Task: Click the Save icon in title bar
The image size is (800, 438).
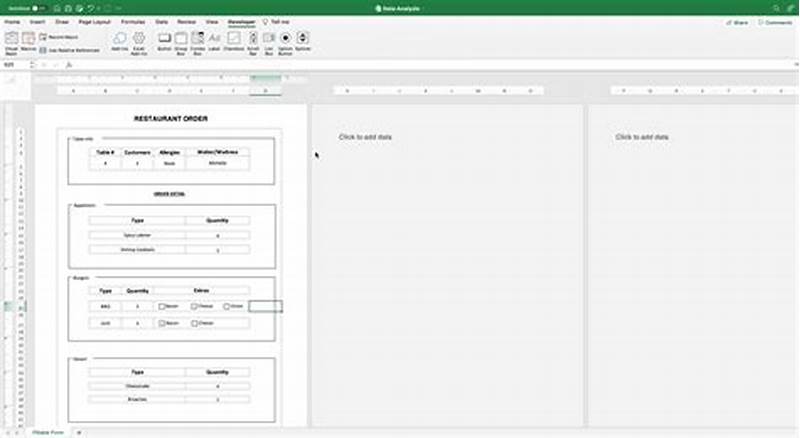Action: (x=68, y=8)
